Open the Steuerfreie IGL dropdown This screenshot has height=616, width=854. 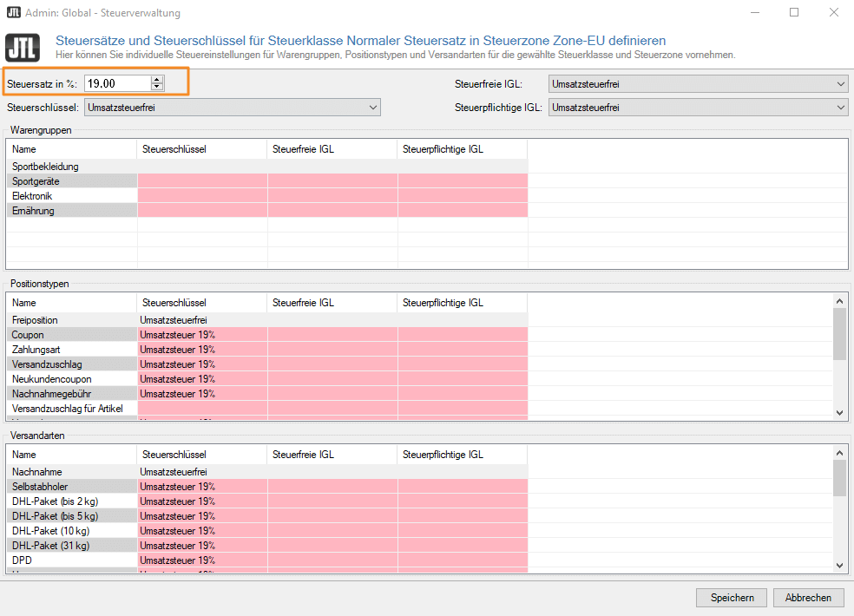699,84
